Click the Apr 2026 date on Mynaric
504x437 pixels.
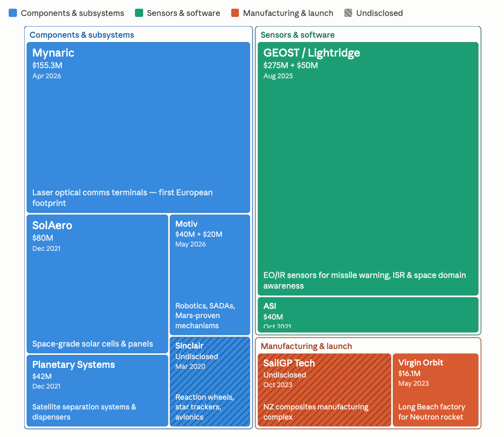(x=46, y=76)
